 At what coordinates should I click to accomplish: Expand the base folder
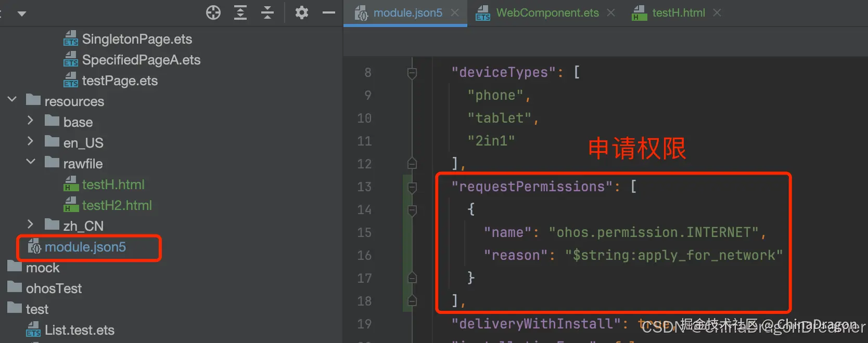[x=30, y=120]
